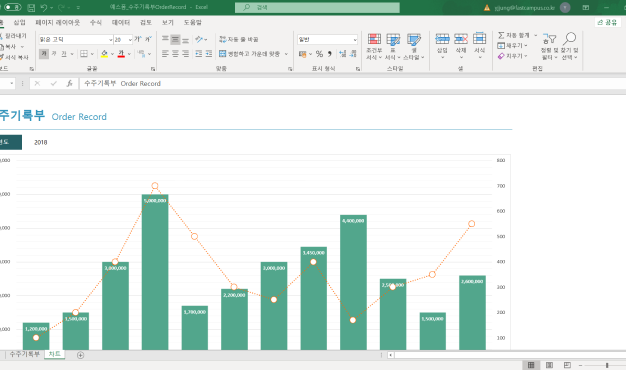Click the accounting number format icon

(303, 53)
